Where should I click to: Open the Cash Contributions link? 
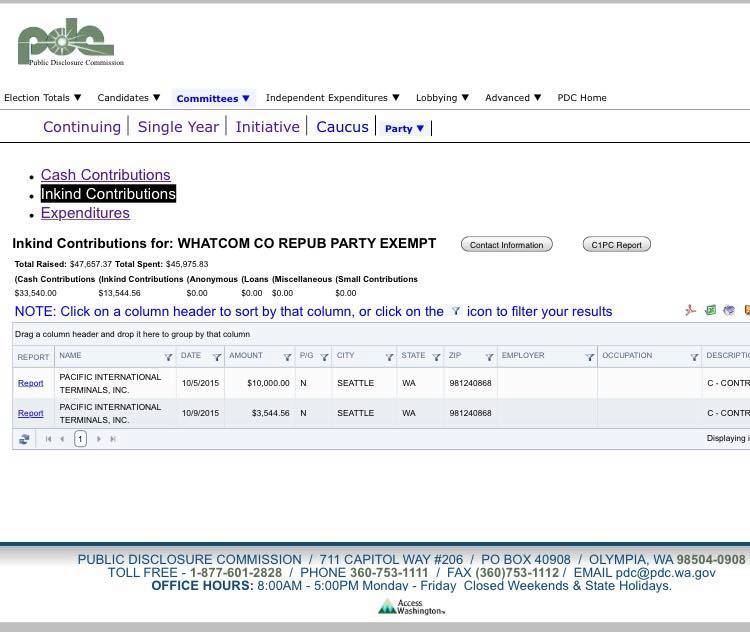click(105, 175)
